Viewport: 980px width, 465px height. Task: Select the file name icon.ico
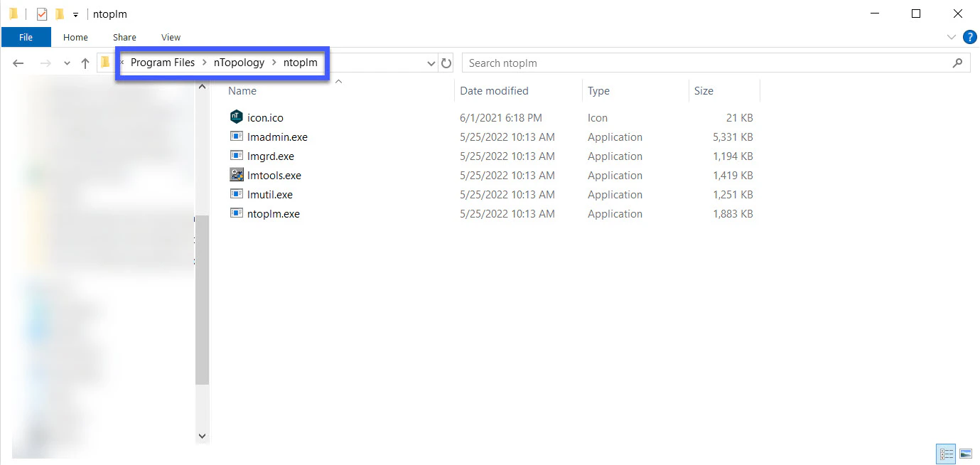(265, 118)
